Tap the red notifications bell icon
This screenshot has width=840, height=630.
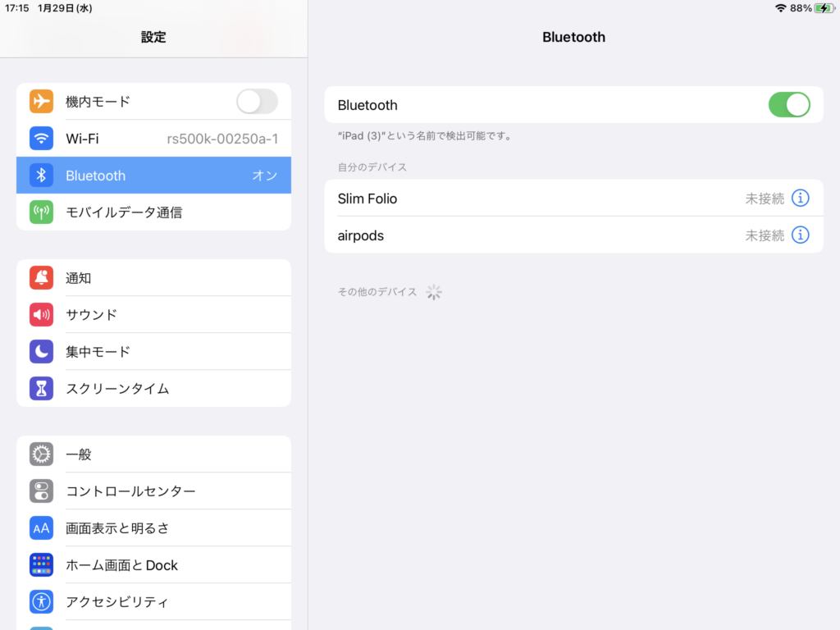41,277
